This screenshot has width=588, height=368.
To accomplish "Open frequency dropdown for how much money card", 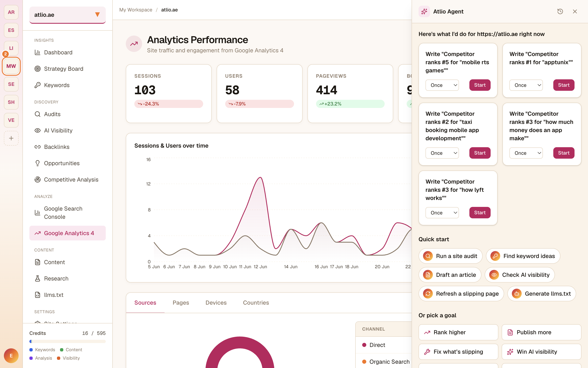I will pyautogui.click(x=526, y=153).
